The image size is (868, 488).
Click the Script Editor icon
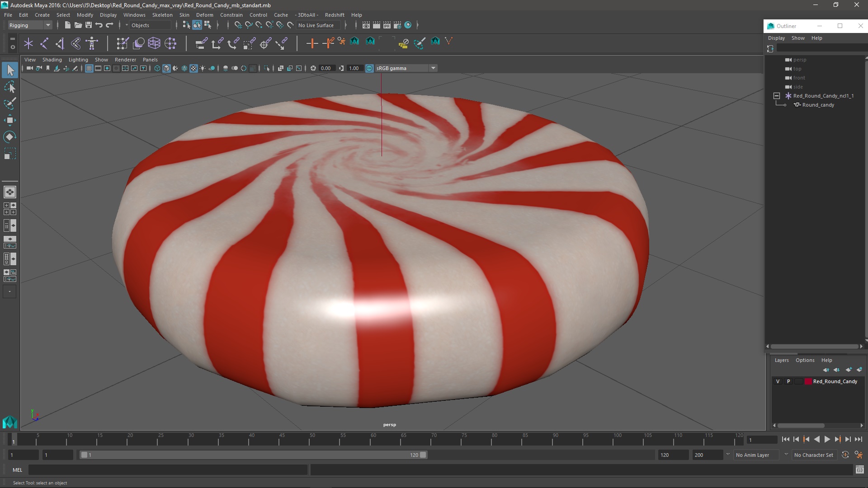coord(859,470)
